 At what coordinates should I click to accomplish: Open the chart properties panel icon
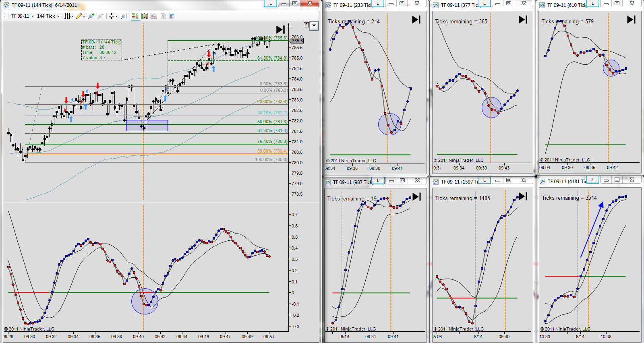(x=172, y=16)
